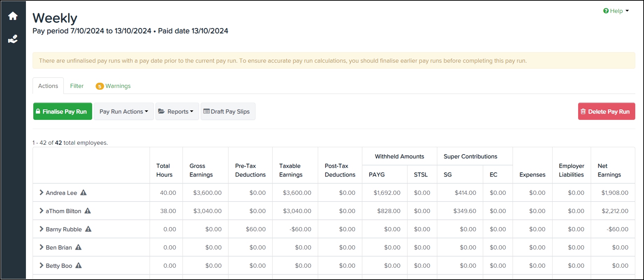Open the Pay Run Actions dropdown
644x280 pixels.
coord(124,111)
